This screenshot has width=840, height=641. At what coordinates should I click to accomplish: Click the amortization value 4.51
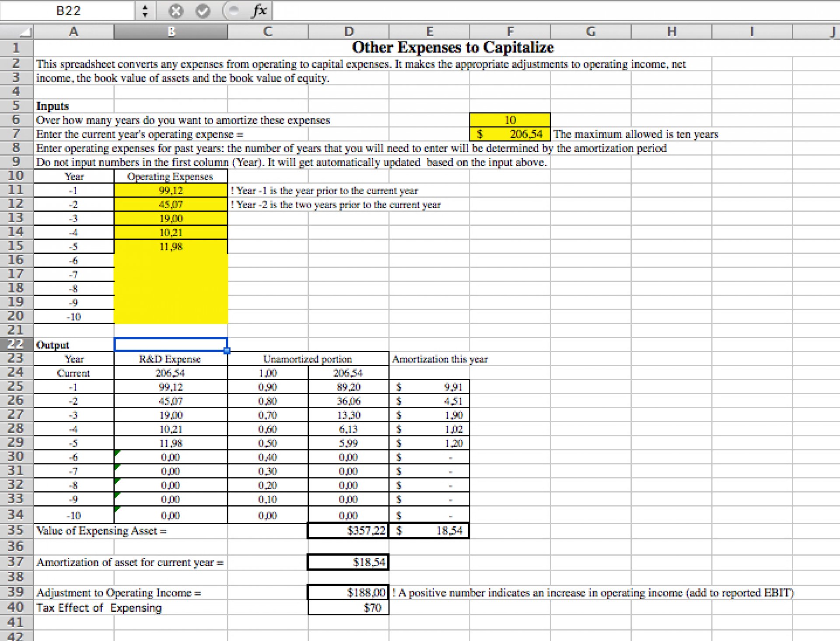[x=429, y=401]
